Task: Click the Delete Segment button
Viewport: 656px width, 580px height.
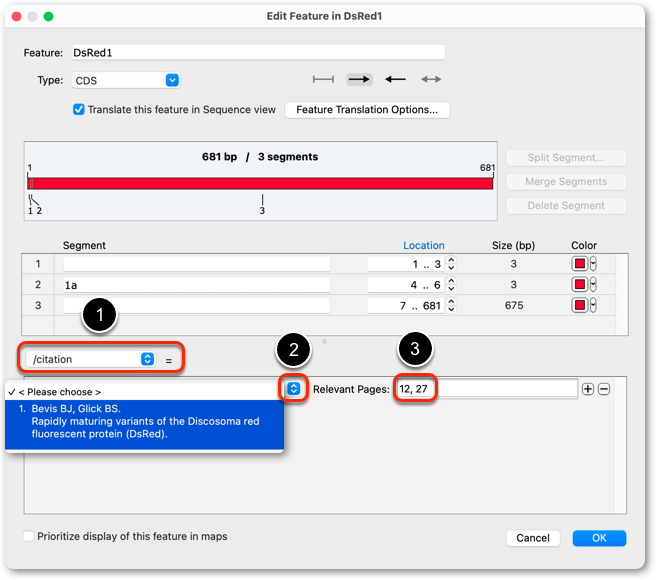Action: (x=566, y=205)
